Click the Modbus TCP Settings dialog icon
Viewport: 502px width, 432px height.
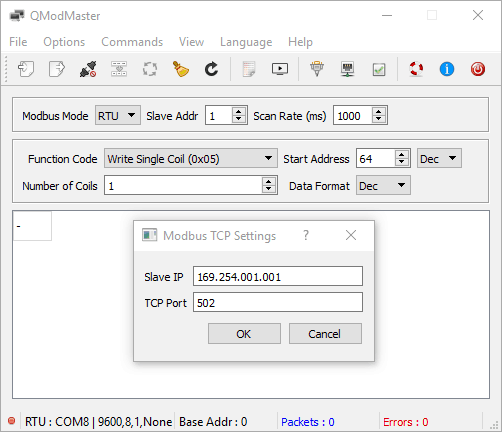pos(150,235)
